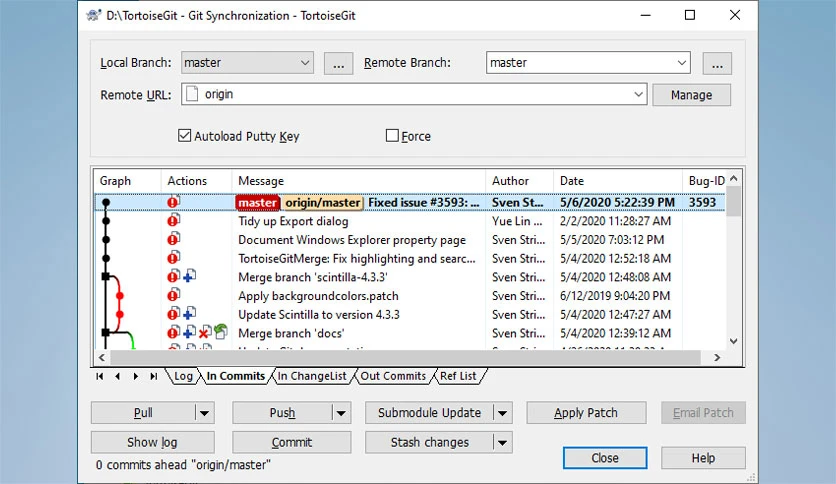
Task: Select the 'Tidy up Export dialog' commit
Action: 409,221
